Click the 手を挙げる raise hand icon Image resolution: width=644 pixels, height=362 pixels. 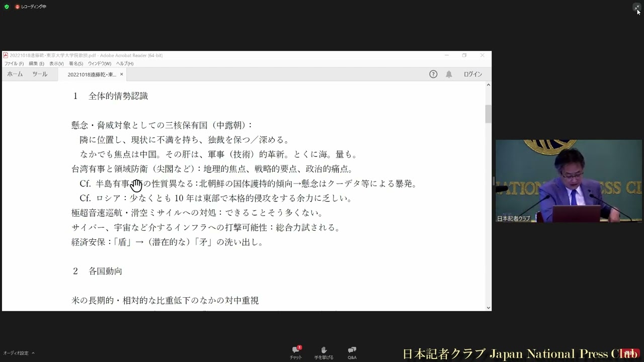[324, 353]
